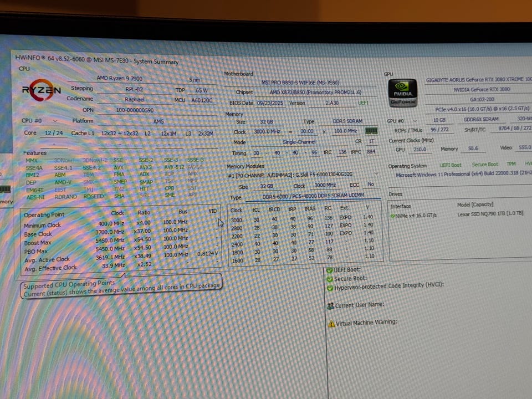Image resolution: width=532 pixels, height=399 pixels.
Task: Click the NVIDIA GeForce logo
Action: click(402, 93)
